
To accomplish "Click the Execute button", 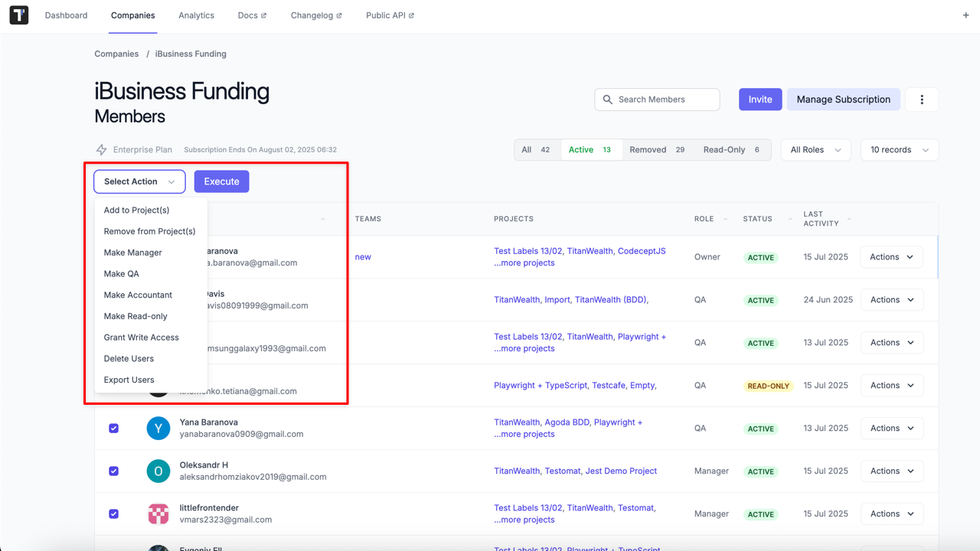I will (x=221, y=181).
